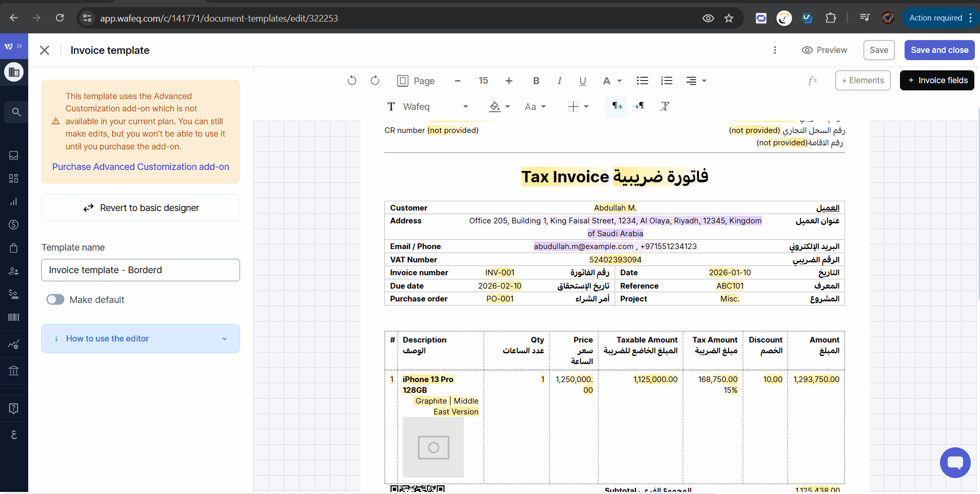Open the three-dot more options menu
980x494 pixels.
coord(775,50)
